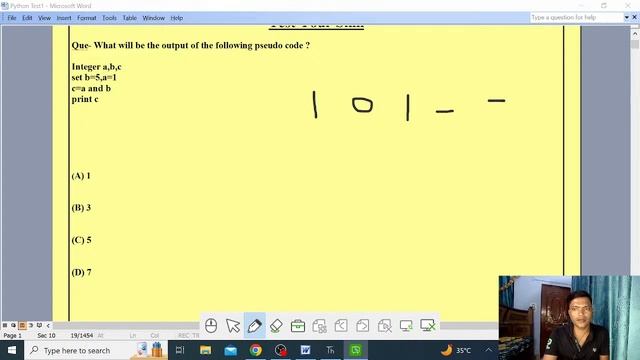Image resolution: width=640 pixels, height=360 pixels.
Task: Open the Table menu
Action: pyautogui.click(x=129, y=18)
